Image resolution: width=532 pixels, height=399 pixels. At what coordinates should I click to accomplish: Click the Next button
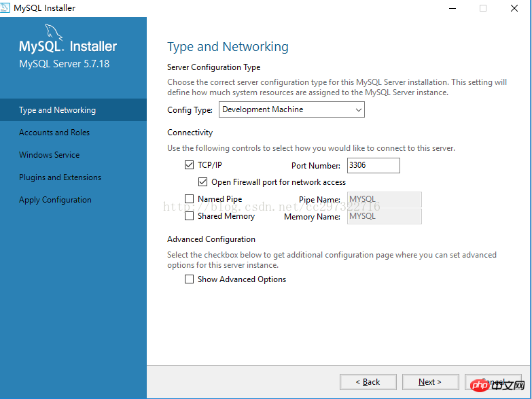tap(430, 382)
